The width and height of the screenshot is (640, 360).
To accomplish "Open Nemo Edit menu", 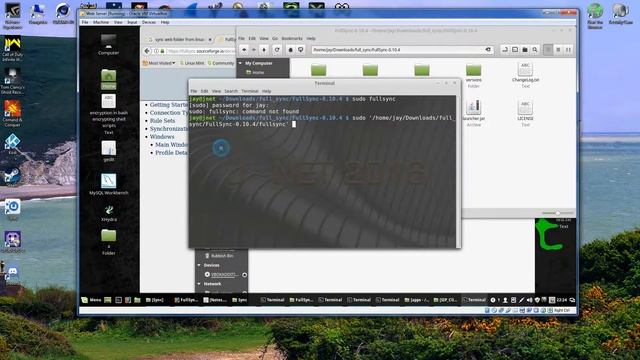I will (252, 38).
